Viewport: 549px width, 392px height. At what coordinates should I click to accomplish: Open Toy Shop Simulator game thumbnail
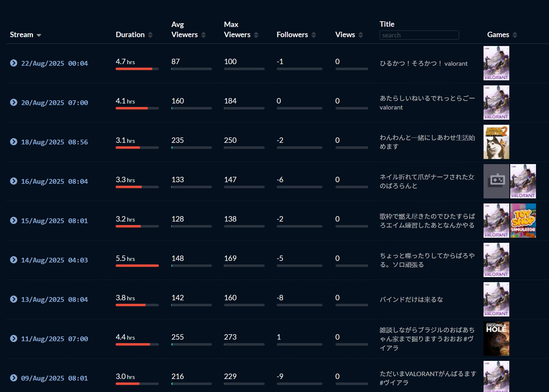point(523,221)
